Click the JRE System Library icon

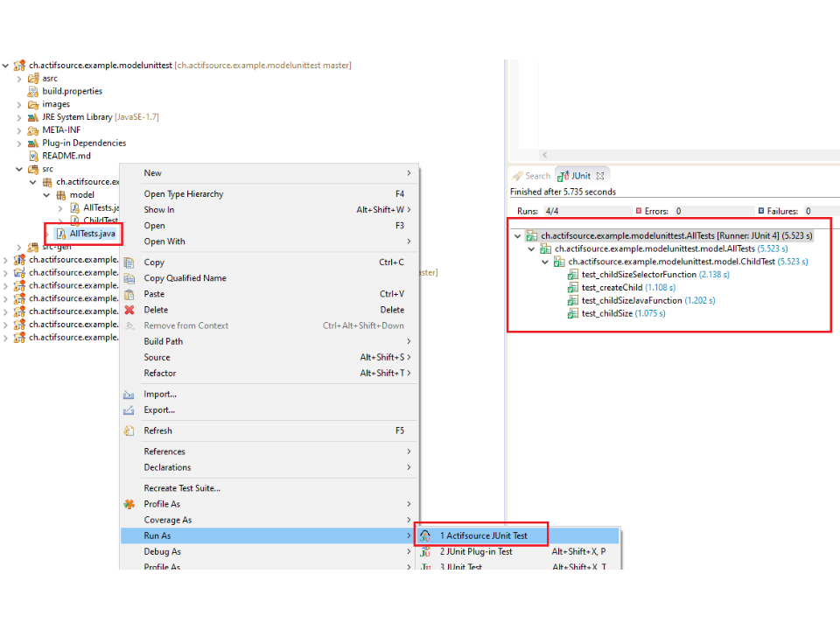point(33,117)
